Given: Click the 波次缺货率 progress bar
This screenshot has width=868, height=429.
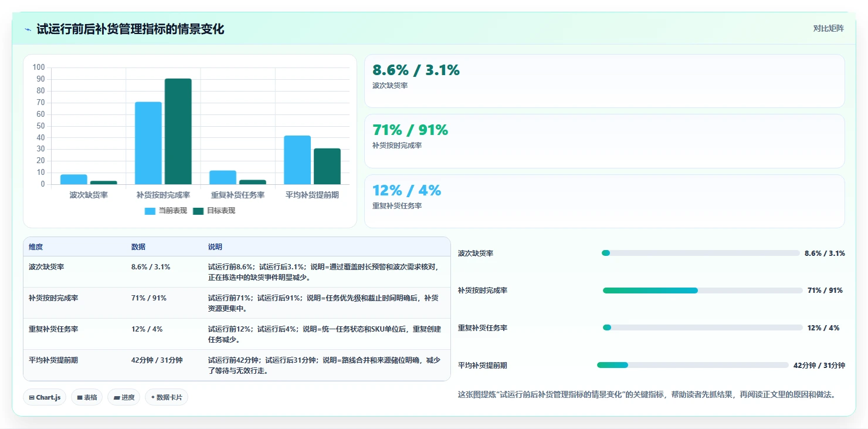Looking at the screenshot, I should point(701,253).
